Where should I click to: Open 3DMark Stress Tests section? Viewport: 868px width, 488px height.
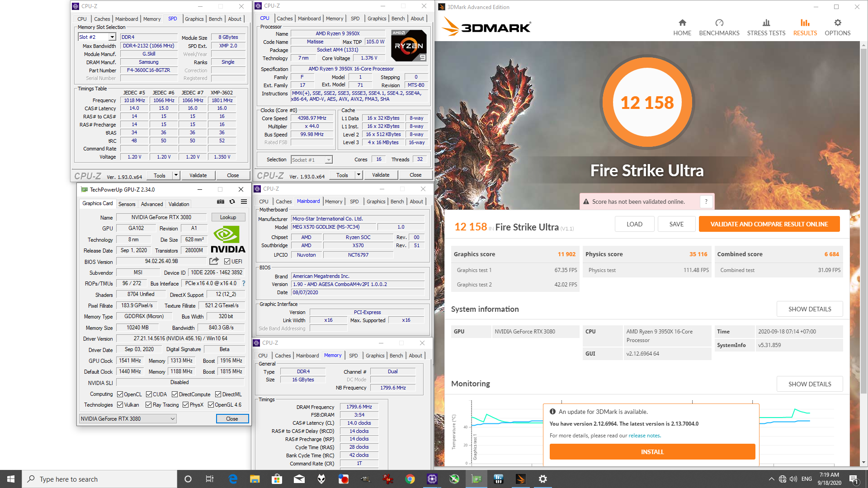point(766,28)
